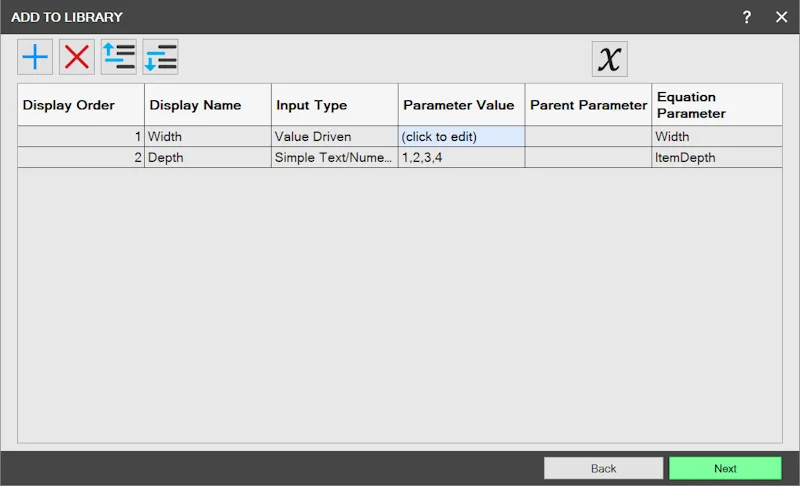
Task: Select the Parent Parameter cell for the Width row
Action: 588,137
